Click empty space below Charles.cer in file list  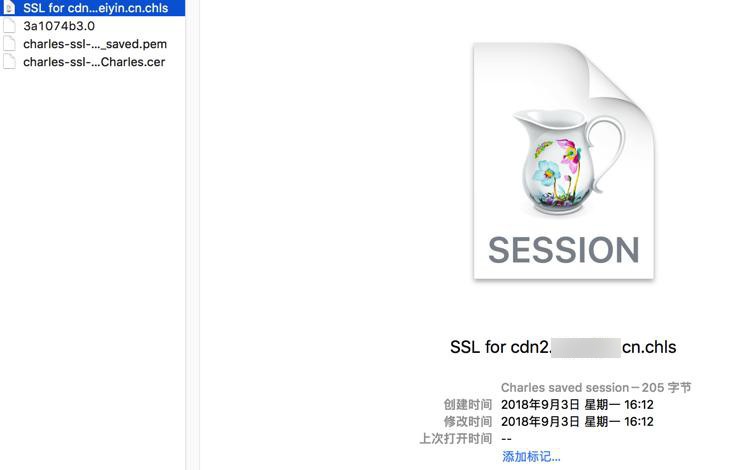coord(92,268)
